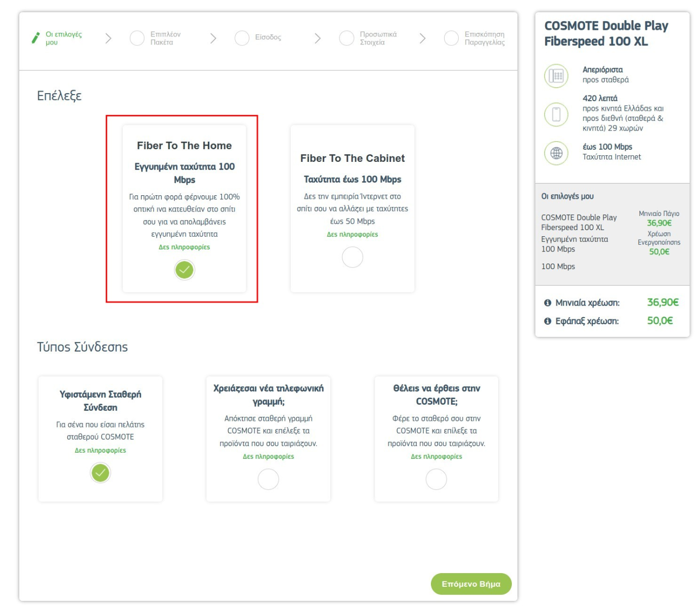Click the info icon beside Μηνιαία χρέωση
The width and height of the screenshot is (700, 607).
tap(547, 303)
